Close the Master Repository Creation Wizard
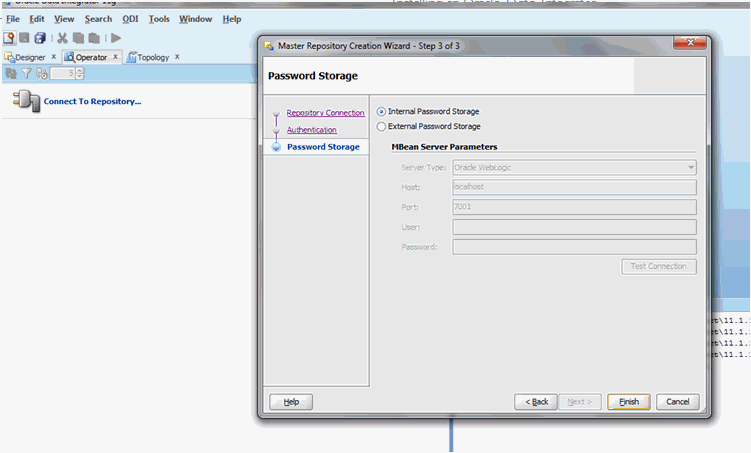Image resolution: width=751 pixels, height=453 pixels. [x=690, y=43]
